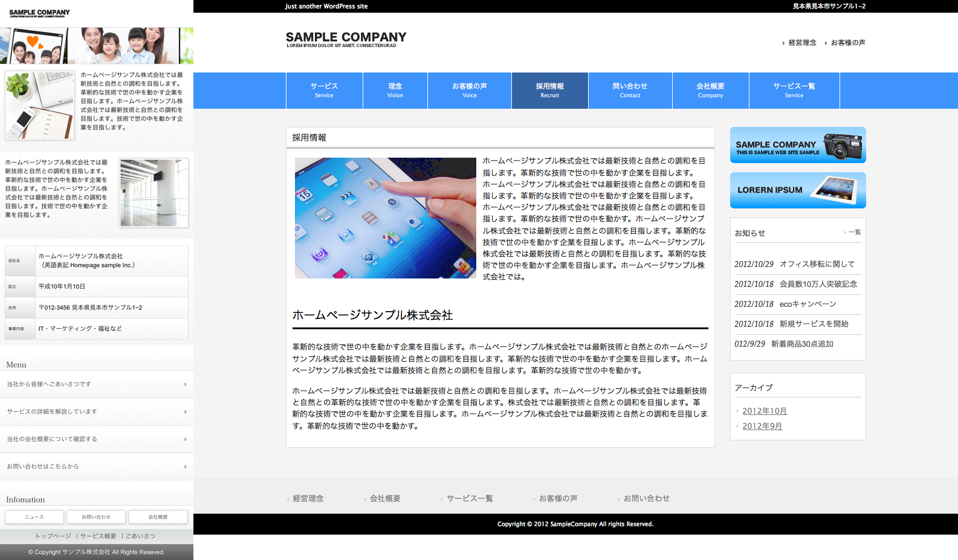Click the tablet touch image in article
Image resolution: width=958 pixels, height=560 pixels.
385,218
